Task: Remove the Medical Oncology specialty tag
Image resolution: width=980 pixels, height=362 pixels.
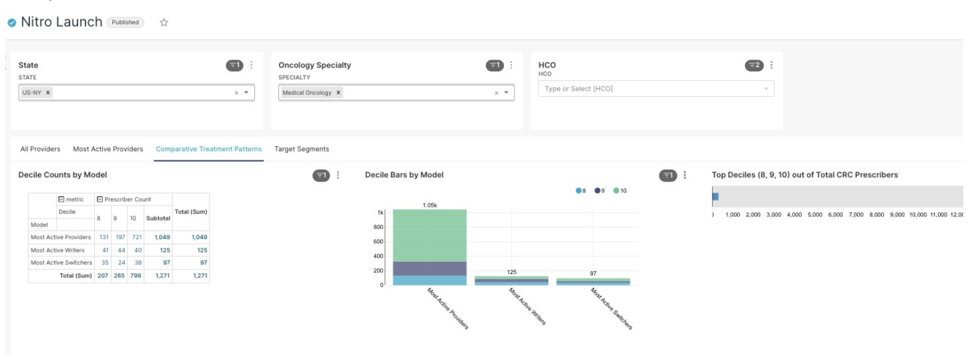Action: (x=338, y=93)
